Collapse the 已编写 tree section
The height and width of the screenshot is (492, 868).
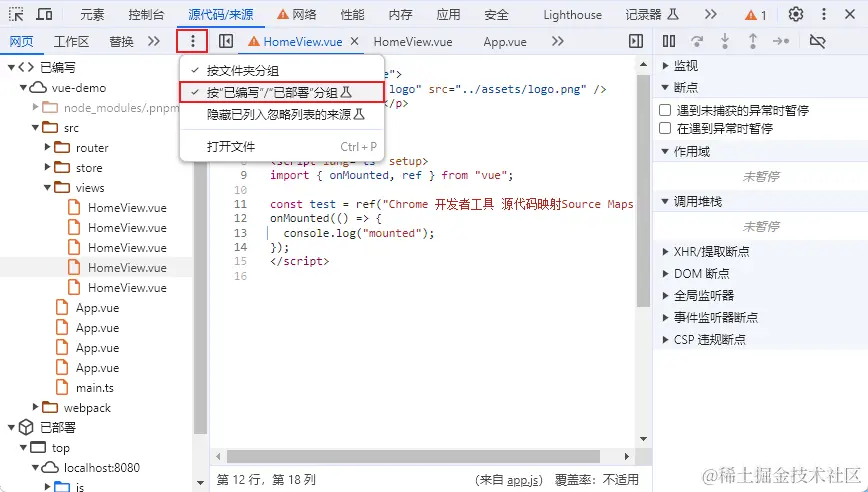(x=11, y=68)
